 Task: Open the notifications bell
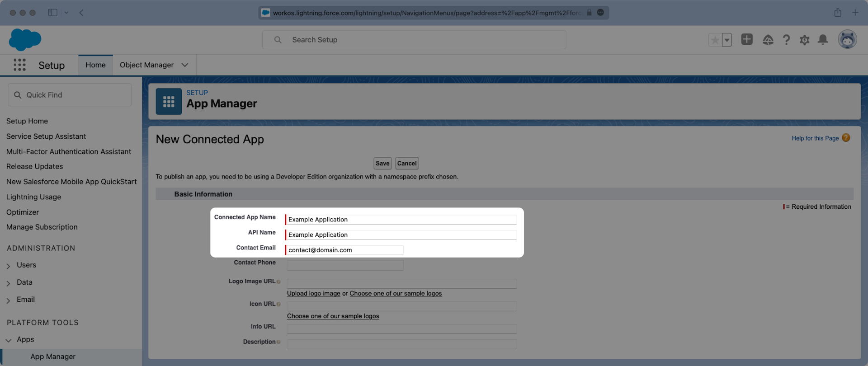point(823,40)
